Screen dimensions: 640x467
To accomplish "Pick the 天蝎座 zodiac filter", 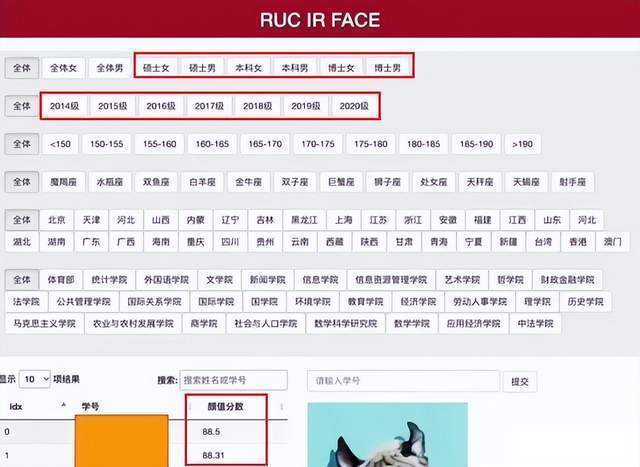I will pyautogui.click(x=526, y=182).
